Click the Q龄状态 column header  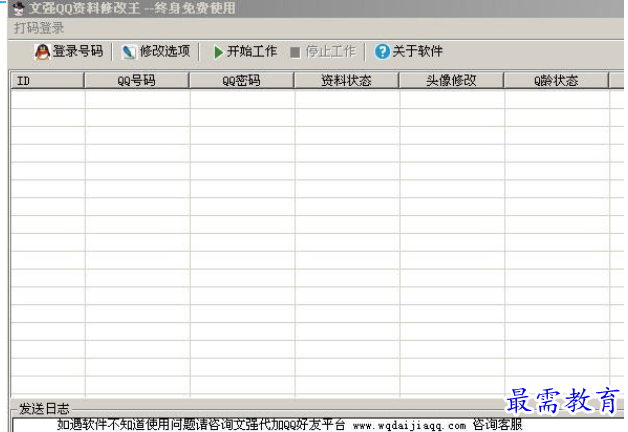(x=556, y=80)
